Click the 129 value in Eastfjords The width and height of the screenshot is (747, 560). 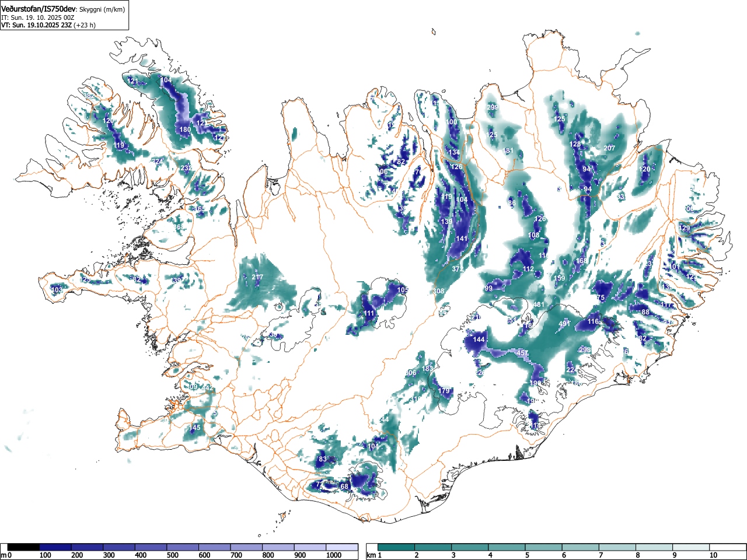(685, 228)
